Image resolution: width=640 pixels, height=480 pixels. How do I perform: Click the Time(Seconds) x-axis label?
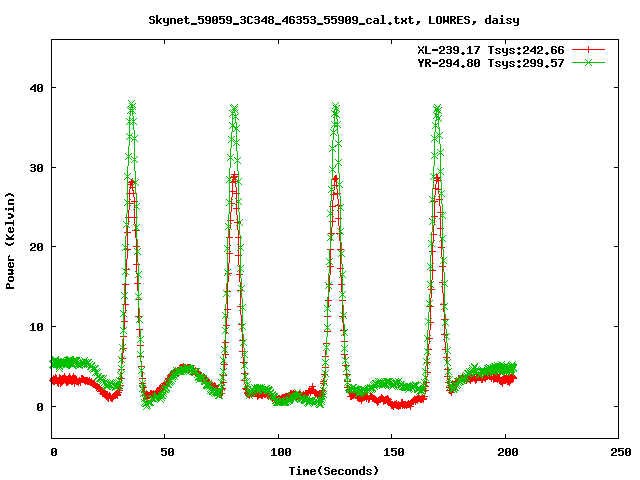pyautogui.click(x=333, y=471)
